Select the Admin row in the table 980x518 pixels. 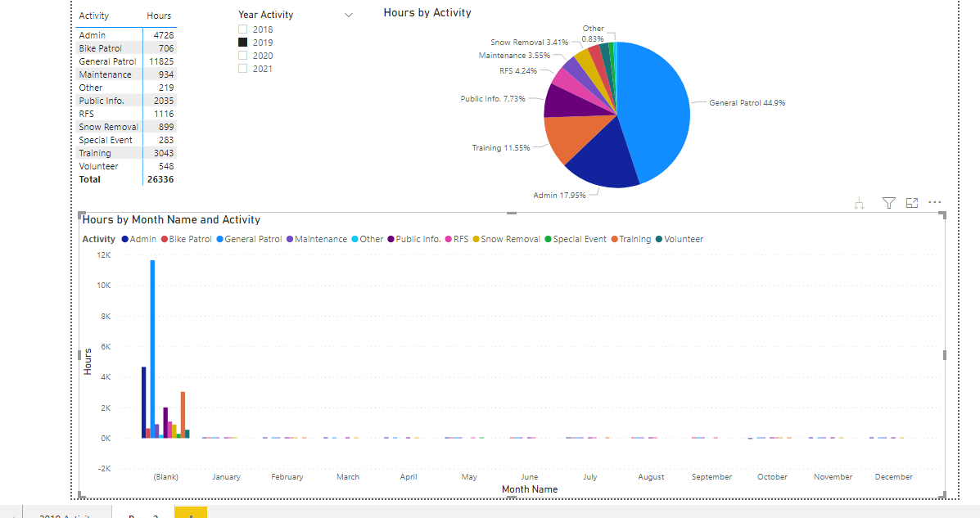[126, 35]
